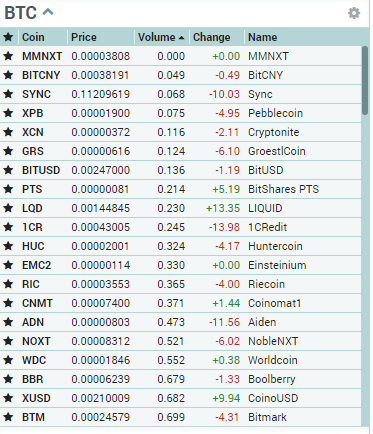Open the Coinomat1 name cell
373x434 pixels.
(274, 303)
